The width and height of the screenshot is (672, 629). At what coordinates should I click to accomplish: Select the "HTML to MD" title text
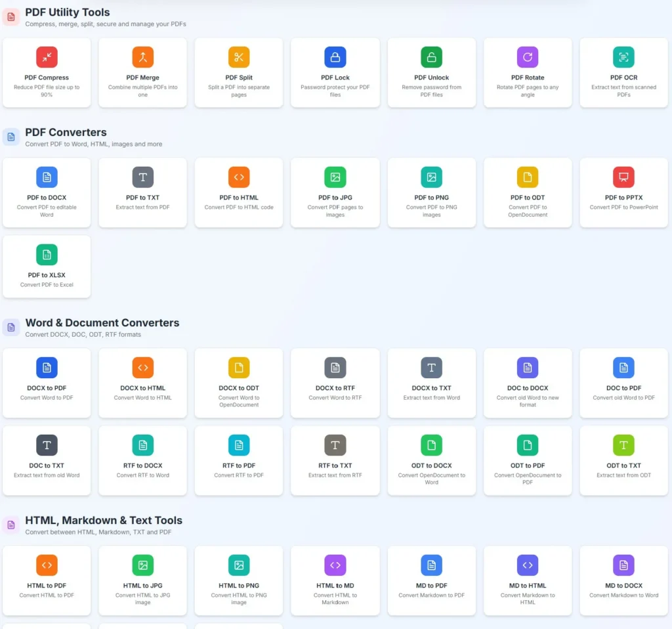coord(335,586)
